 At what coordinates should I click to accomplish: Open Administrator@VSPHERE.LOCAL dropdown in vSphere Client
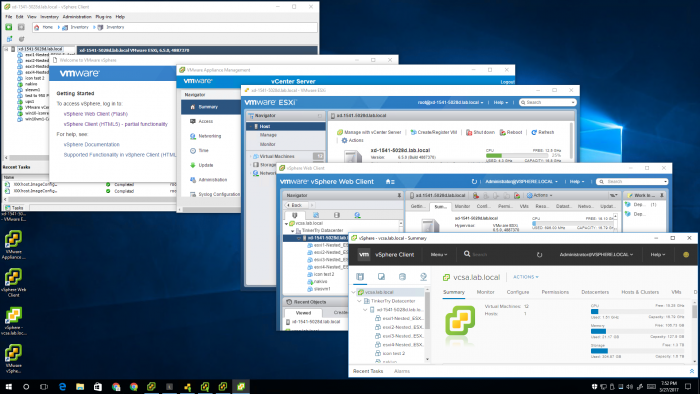pos(596,255)
